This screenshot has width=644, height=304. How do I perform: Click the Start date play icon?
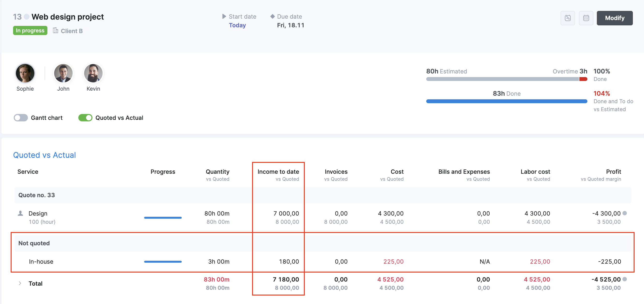point(224,16)
